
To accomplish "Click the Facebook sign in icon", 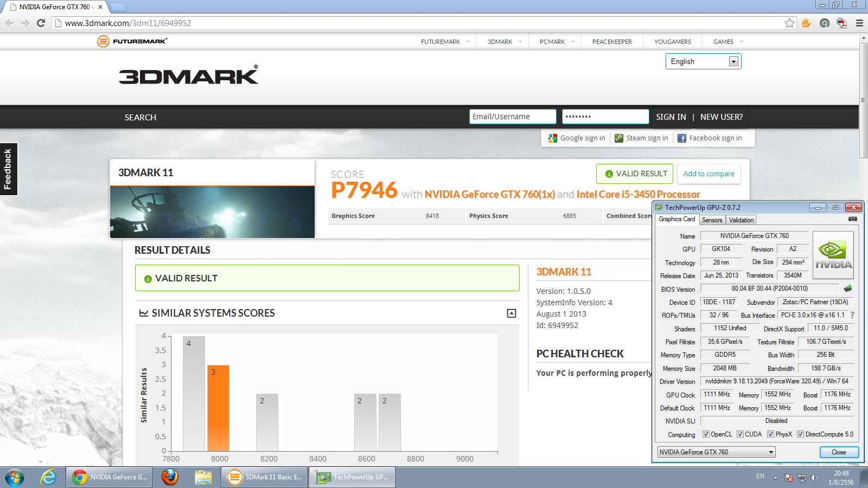I will [x=682, y=138].
